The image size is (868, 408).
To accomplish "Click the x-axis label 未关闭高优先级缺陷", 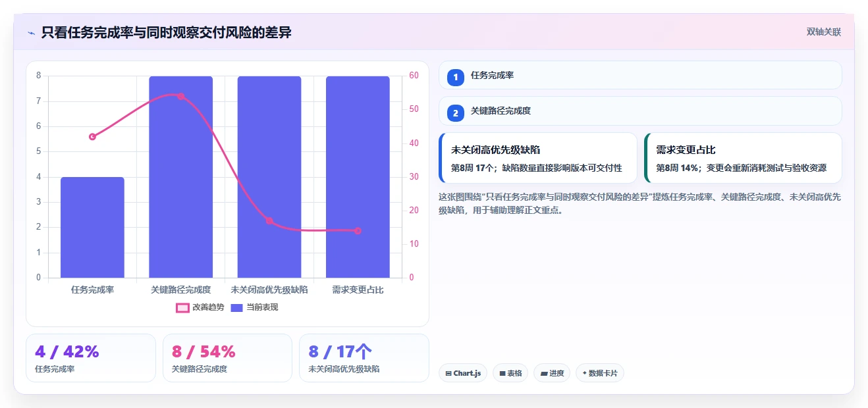I will pos(269,290).
